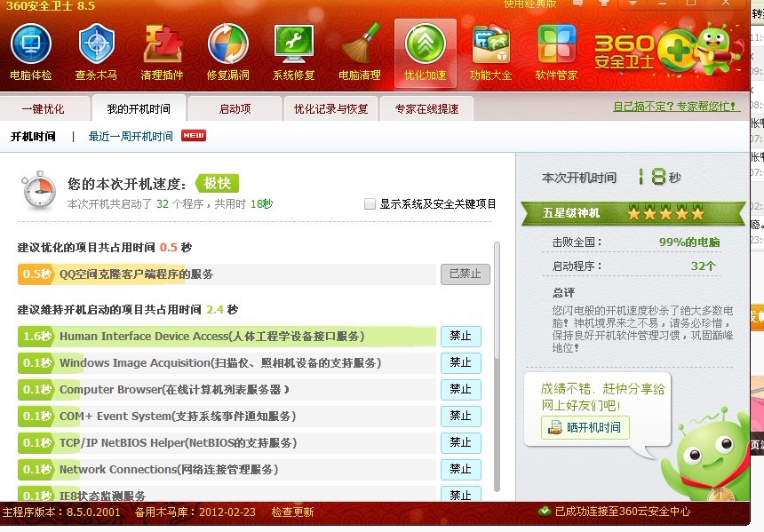
Task: Open the 清理插件 plugin cleanup module
Action: click(162, 52)
